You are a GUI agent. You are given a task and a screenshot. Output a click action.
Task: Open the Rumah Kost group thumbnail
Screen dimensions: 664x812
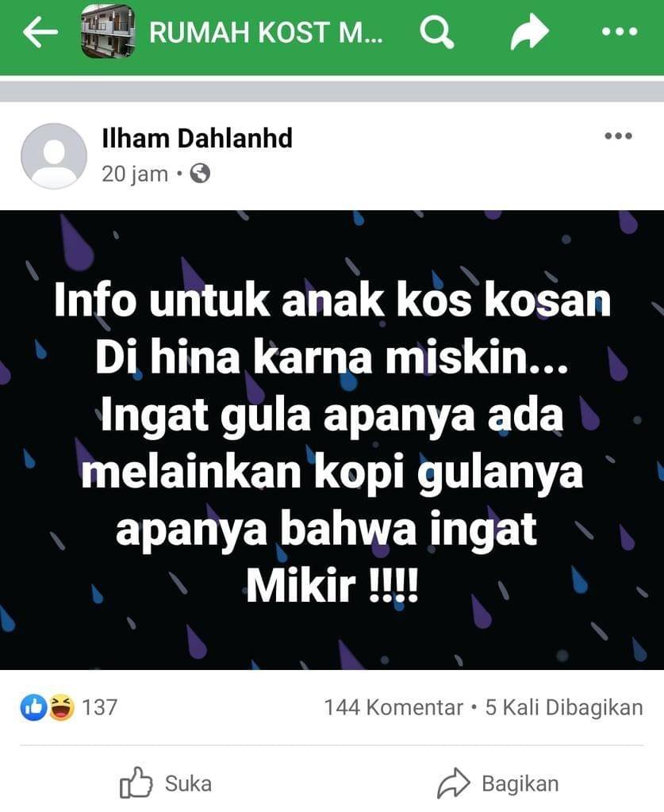(x=108, y=31)
